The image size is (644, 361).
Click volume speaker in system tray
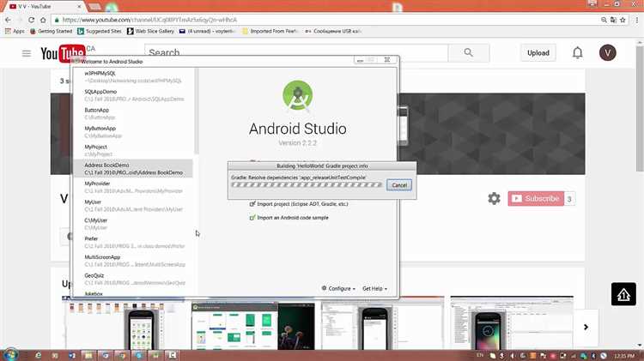coord(512,356)
